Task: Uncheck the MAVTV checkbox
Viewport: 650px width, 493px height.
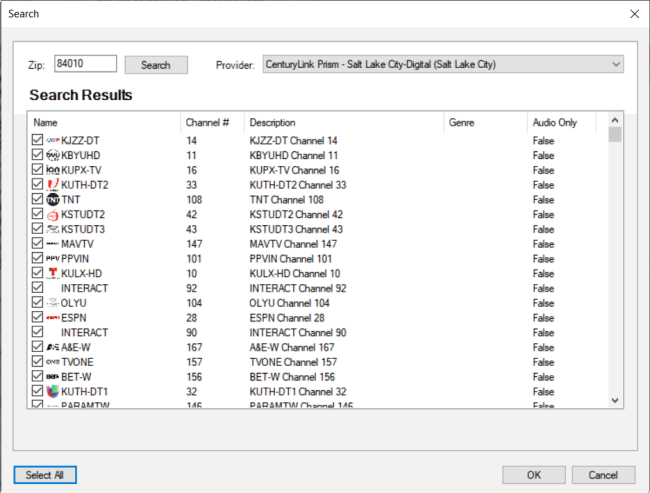Action: point(37,243)
